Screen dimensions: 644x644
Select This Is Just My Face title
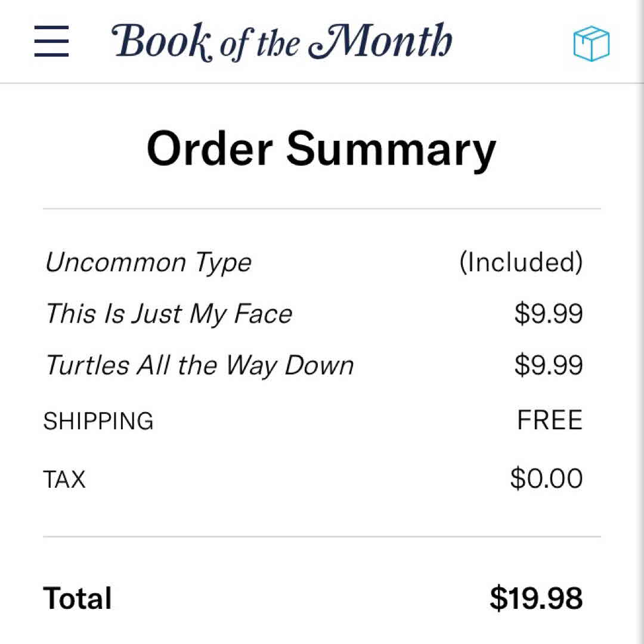coord(169,314)
